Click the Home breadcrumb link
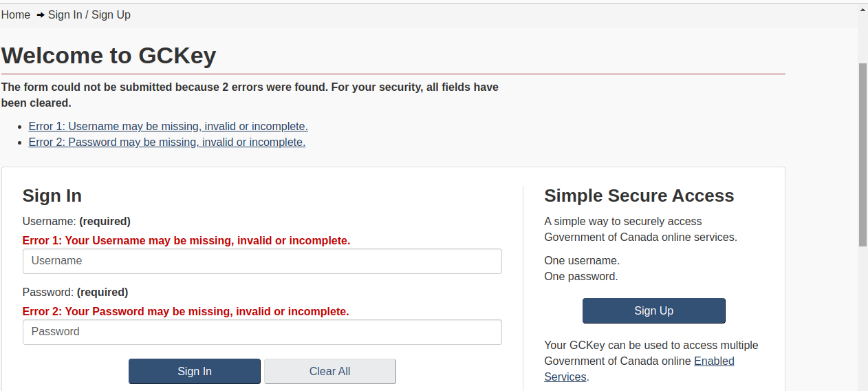Image resolution: width=868 pixels, height=391 pixels. [x=16, y=14]
